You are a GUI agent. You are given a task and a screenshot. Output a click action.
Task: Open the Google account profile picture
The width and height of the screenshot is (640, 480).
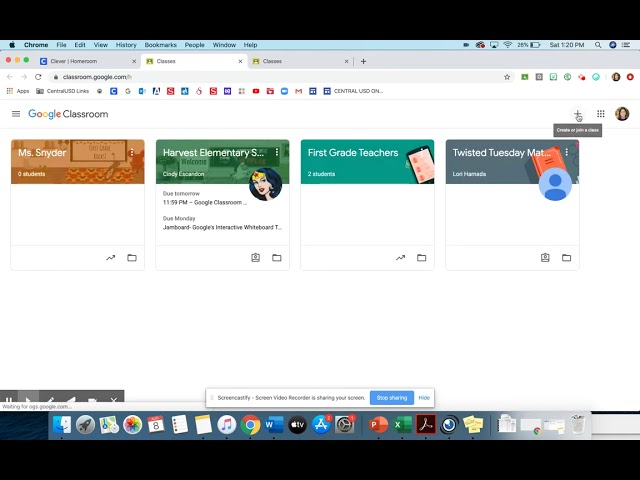tap(622, 114)
